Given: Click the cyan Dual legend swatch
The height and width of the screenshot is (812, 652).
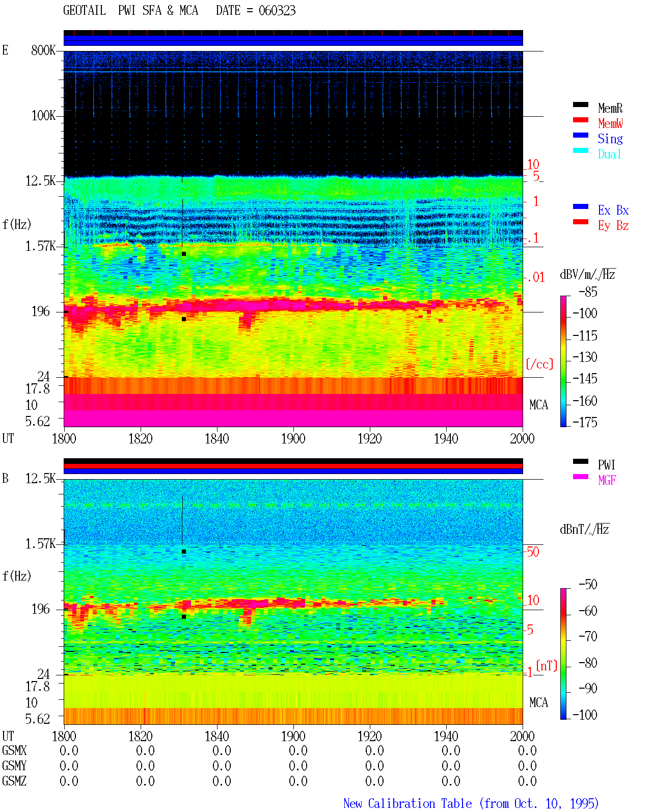Looking at the screenshot, I should pos(581,150).
